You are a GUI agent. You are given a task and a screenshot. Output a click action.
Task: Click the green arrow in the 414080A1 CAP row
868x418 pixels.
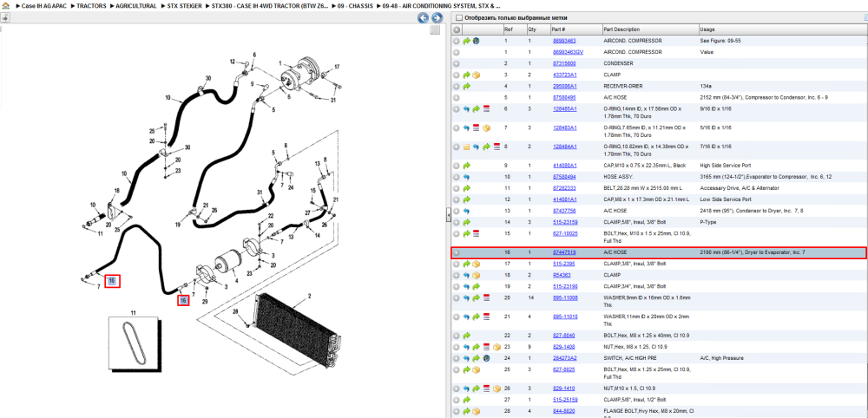467,166
